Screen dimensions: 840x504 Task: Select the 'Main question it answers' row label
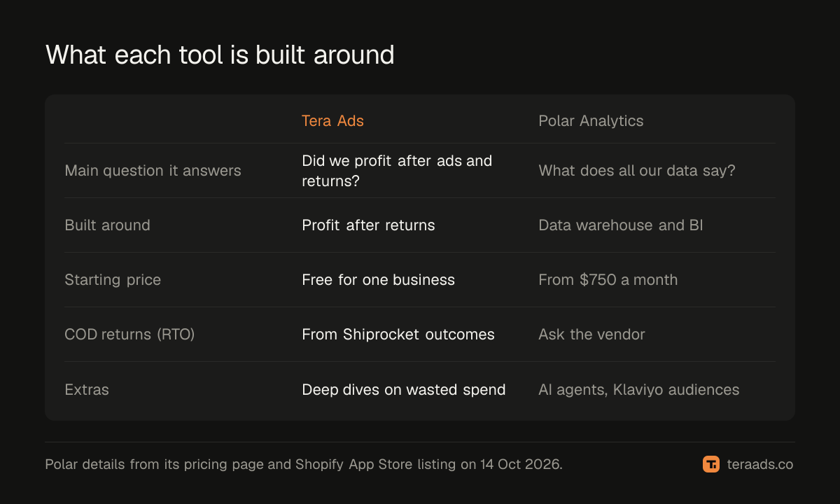click(x=153, y=171)
